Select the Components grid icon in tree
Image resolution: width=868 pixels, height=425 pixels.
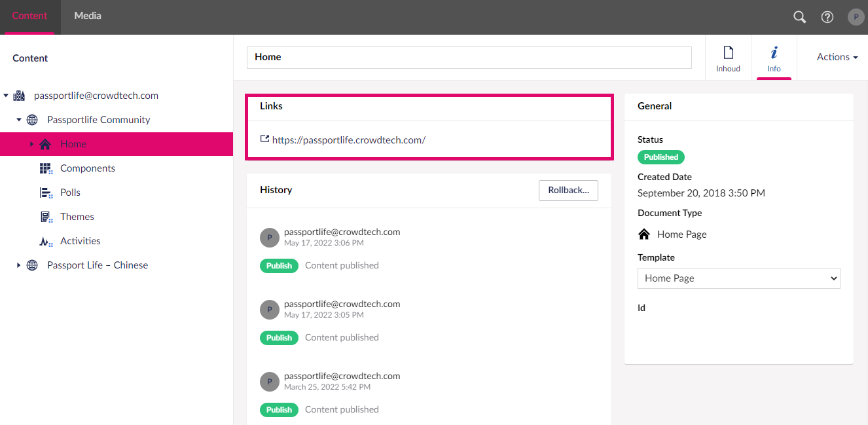coord(46,168)
